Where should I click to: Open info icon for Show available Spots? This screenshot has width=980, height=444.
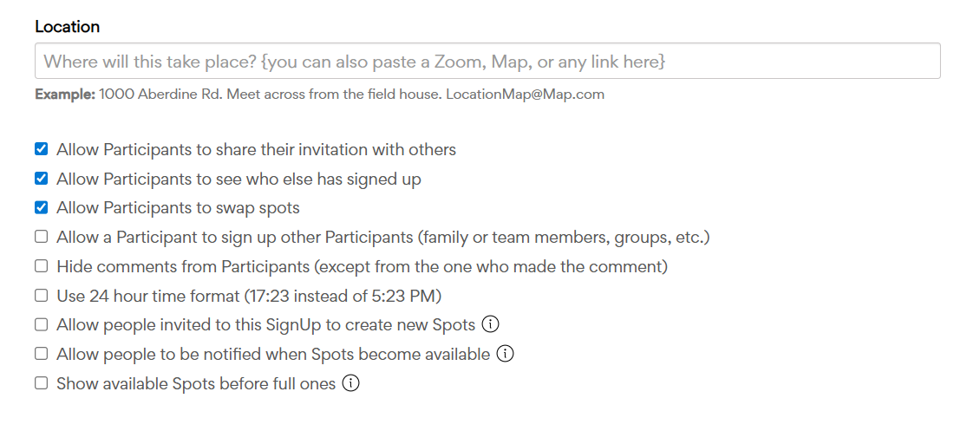[x=350, y=383]
